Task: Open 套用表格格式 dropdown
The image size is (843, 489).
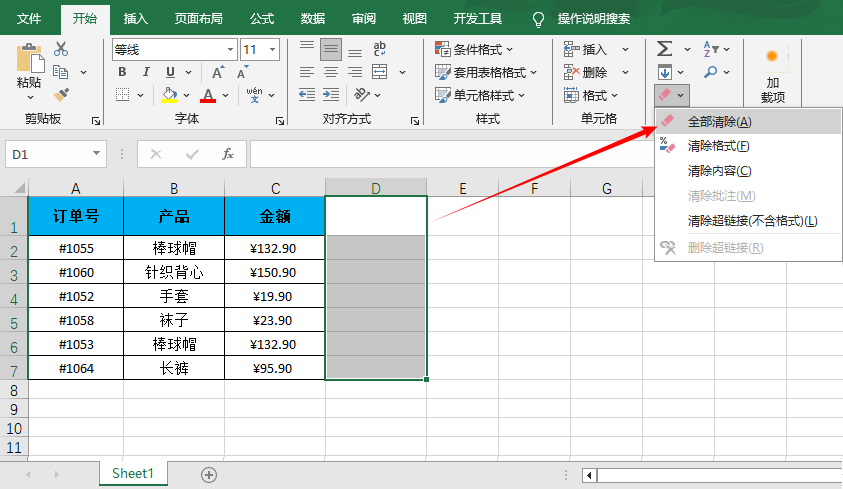Action: (486, 72)
